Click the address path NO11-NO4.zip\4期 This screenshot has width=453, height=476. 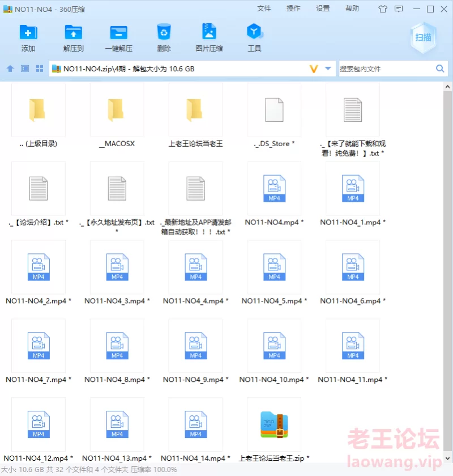click(95, 69)
